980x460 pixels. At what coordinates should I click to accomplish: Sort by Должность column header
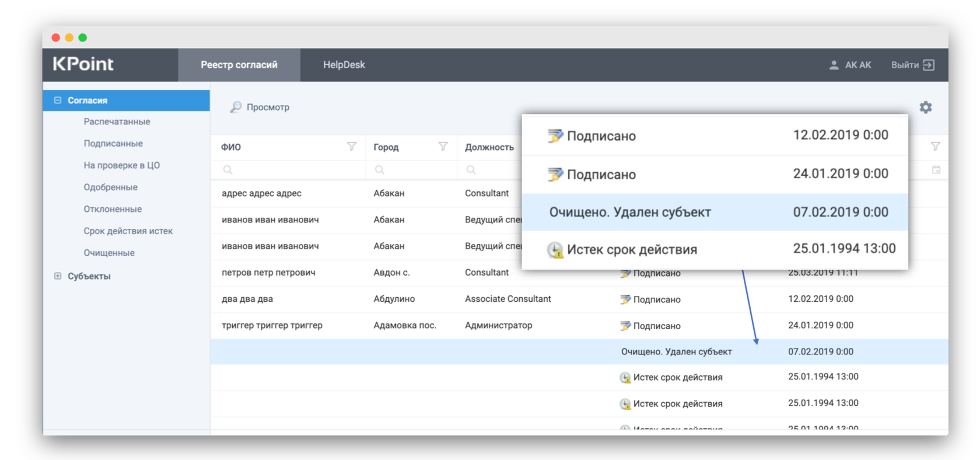coord(489,147)
